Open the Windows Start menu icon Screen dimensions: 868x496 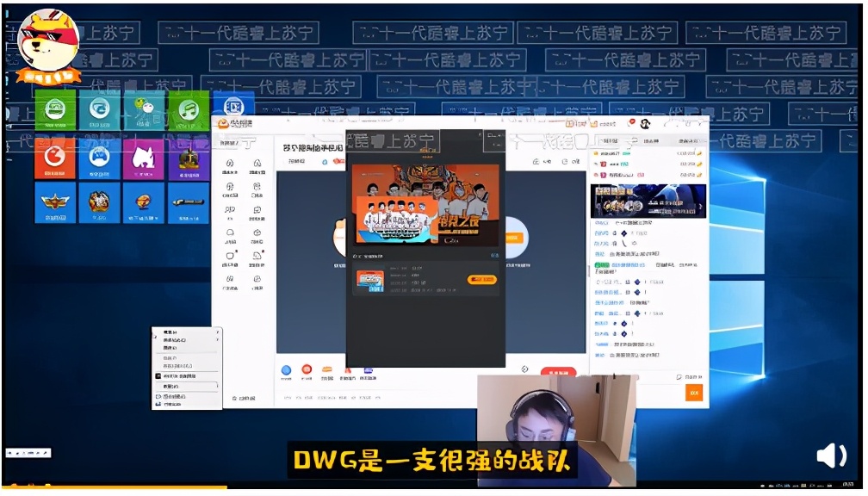[x=9, y=487]
